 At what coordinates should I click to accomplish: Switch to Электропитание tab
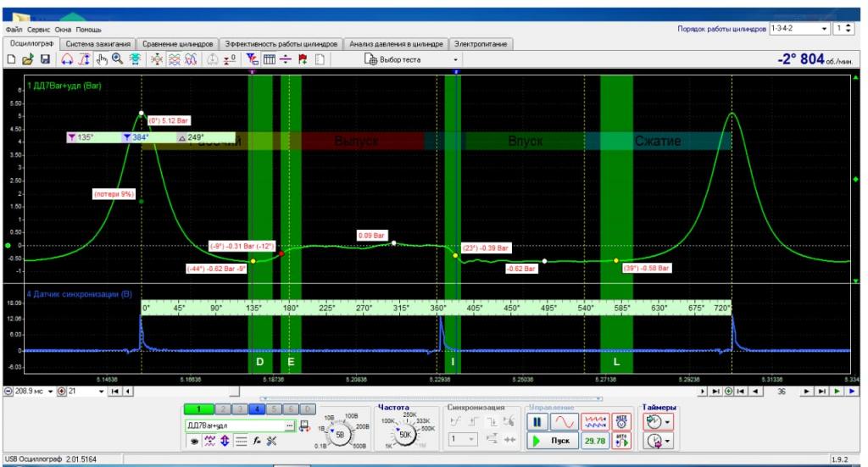pos(481,44)
